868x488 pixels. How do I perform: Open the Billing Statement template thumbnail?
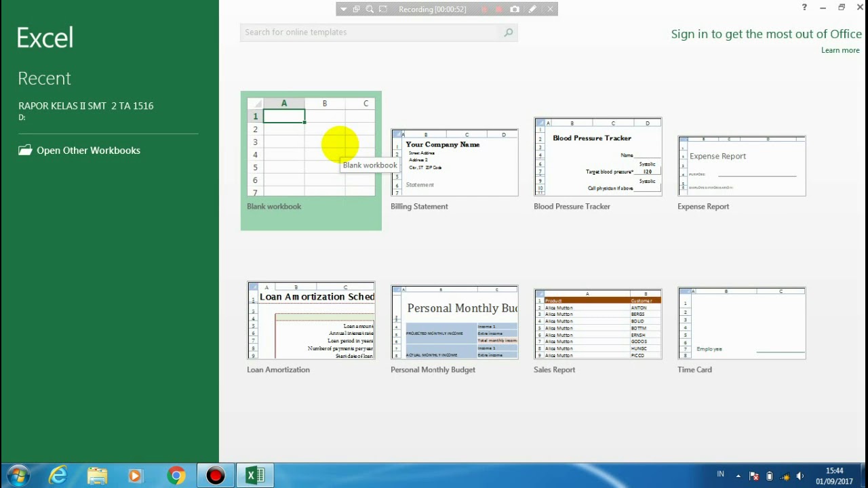454,163
